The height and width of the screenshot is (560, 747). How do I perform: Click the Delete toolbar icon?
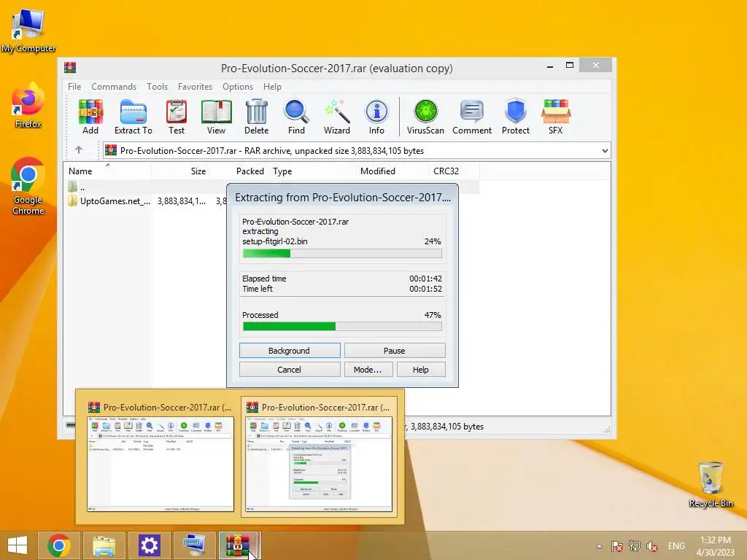pos(256,117)
